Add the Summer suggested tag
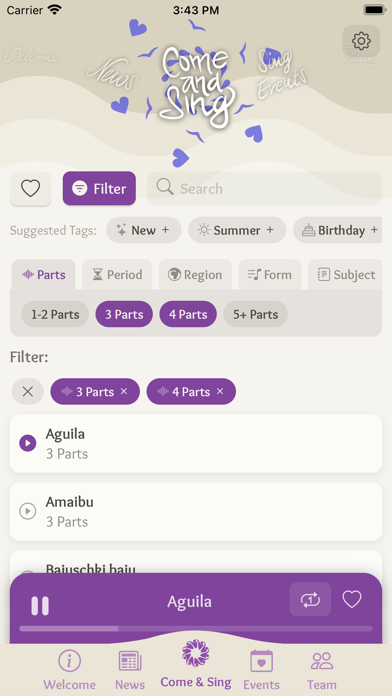Image resolution: width=392 pixels, height=696 pixels. [237, 230]
